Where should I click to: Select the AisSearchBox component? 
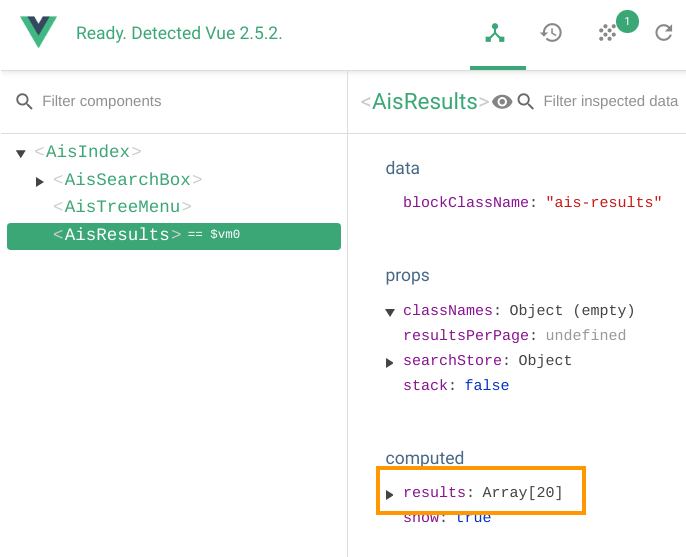[x=127, y=180]
